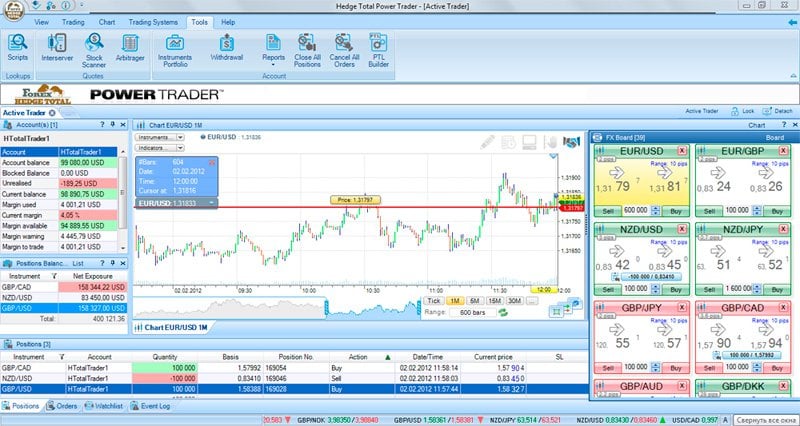Click the 600 bars Range input field
800x426 pixels.
click(472, 312)
